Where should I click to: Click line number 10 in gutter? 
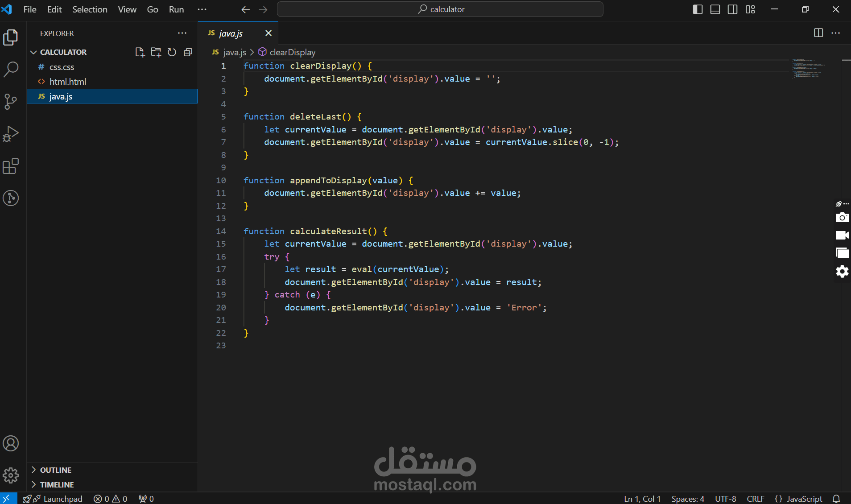click(x=221, y=180)
